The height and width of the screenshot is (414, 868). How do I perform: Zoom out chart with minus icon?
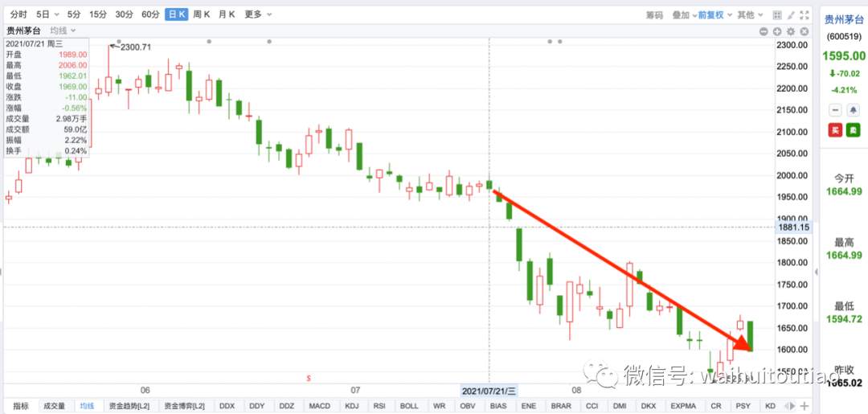tap(764, 31)
